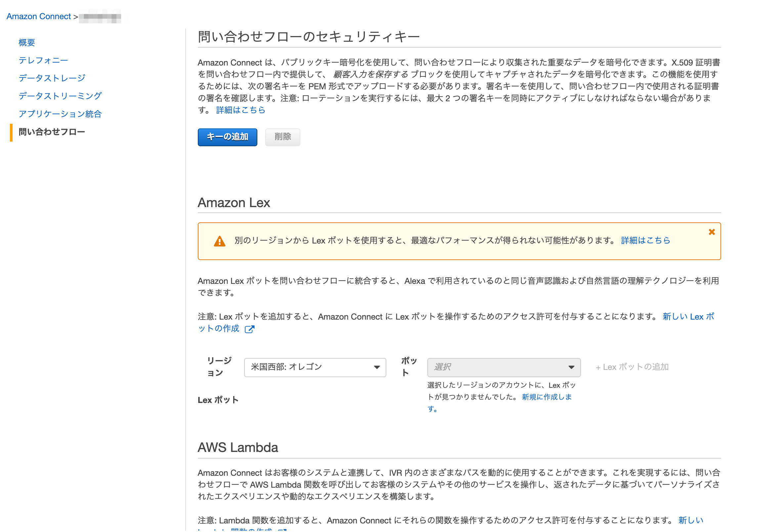782x532 pixels.
Task: Open 詳細はこちら link in the Lex warning banner
Action: click(645, 240)
